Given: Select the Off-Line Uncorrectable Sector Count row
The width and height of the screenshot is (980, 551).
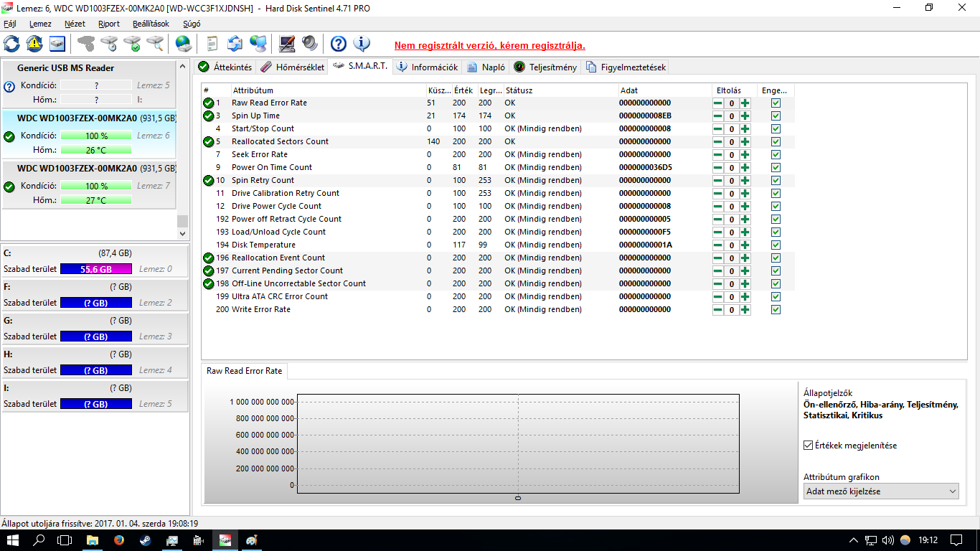Looking at the screenshot, I should click(497, 284).
